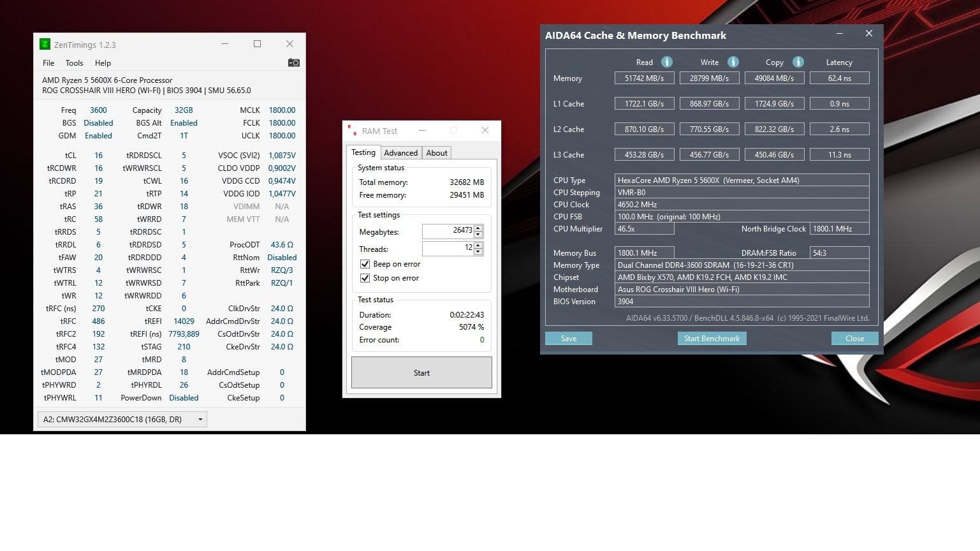The width and height of the screenshot is (980, 551).
Task: Click the RAM Test Coverage value 5074 %
Action: (x=471, y=327)
